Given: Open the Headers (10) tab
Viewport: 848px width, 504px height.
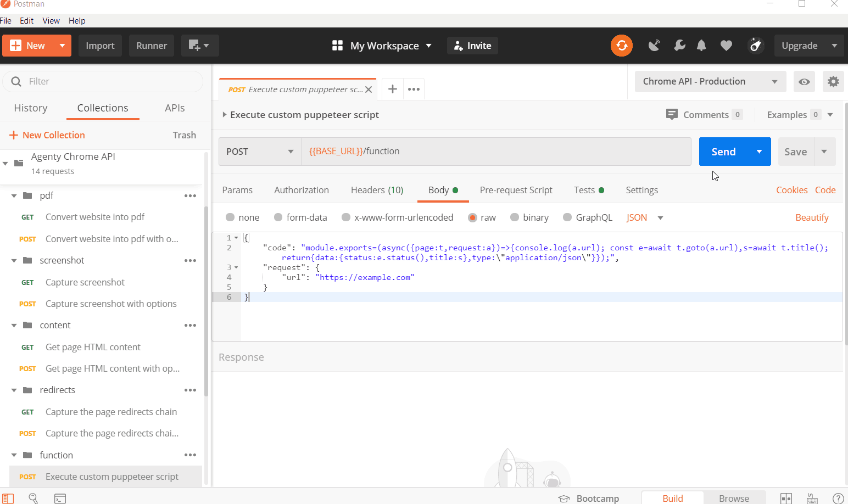Looking at the screenshot, I should 377,190.
